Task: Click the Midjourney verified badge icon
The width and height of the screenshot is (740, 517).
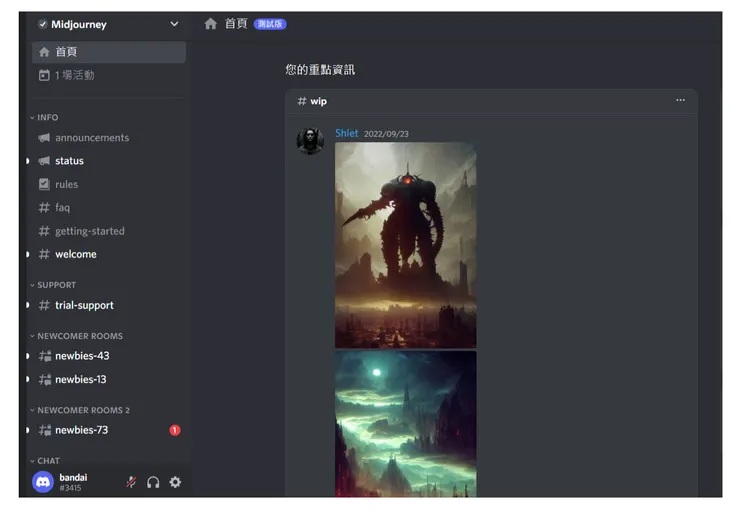Action: click(42, 24)
